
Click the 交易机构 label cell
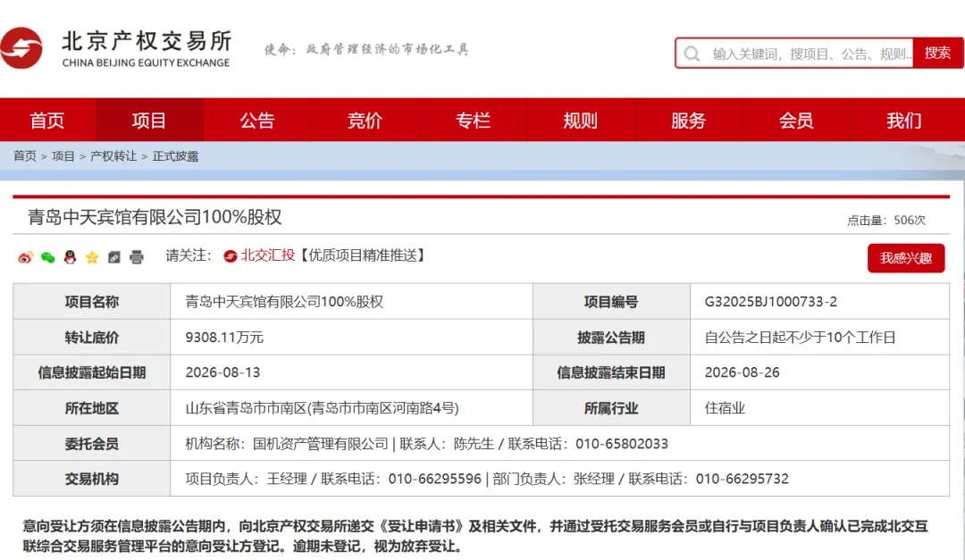(92, 479)
